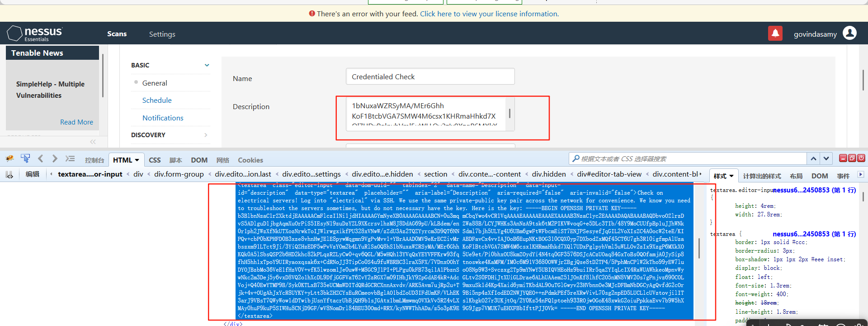
Task: Click the license information link
Action: pyautogui.click(x=489, y=14)
